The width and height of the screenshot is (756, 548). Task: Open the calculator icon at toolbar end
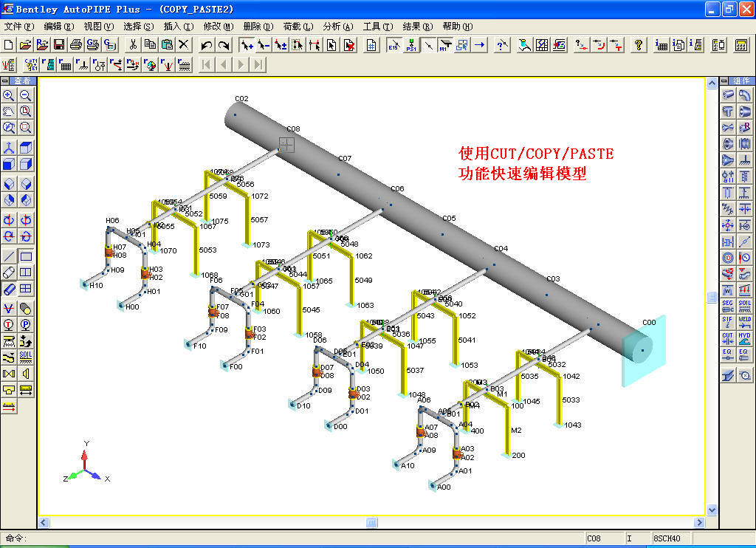(x=741, y=45)
